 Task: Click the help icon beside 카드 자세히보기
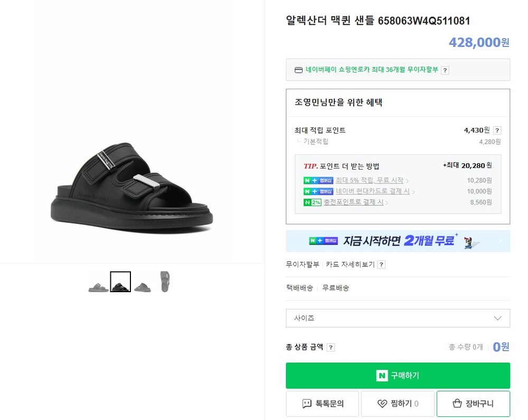[x=381, y=265]
